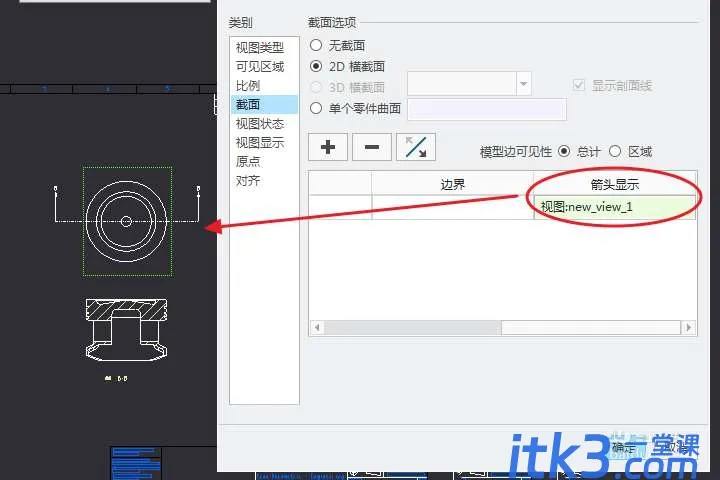
Task: Open the 可见区域 category
Action: (x=260, y=67)
